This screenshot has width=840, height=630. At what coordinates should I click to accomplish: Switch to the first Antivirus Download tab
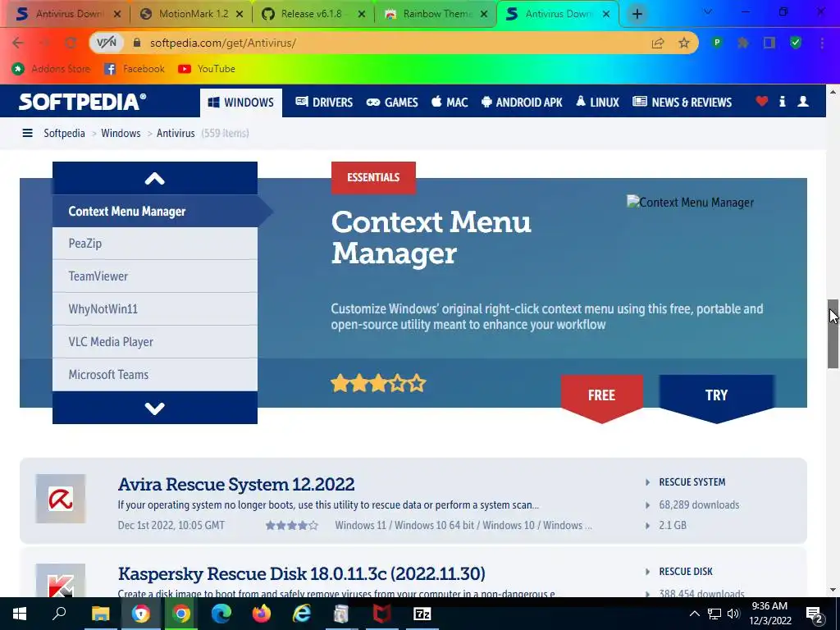coord(69,14)
